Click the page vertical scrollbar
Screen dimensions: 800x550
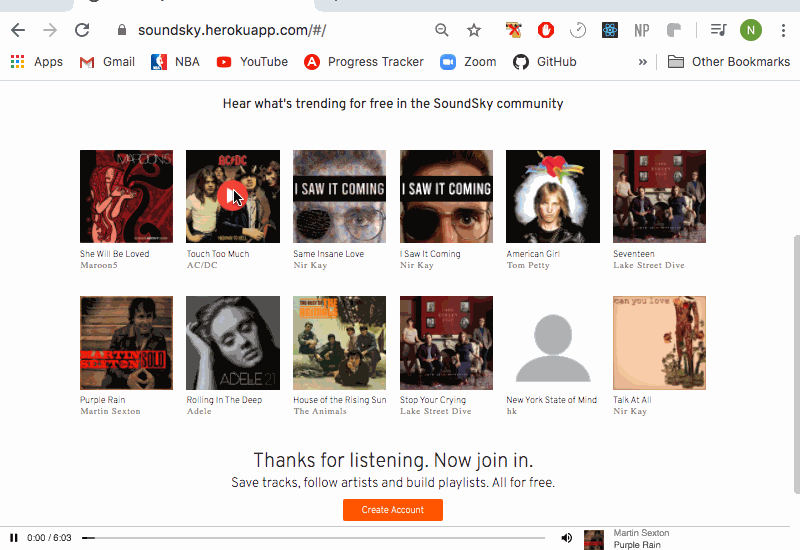(796, 364)
